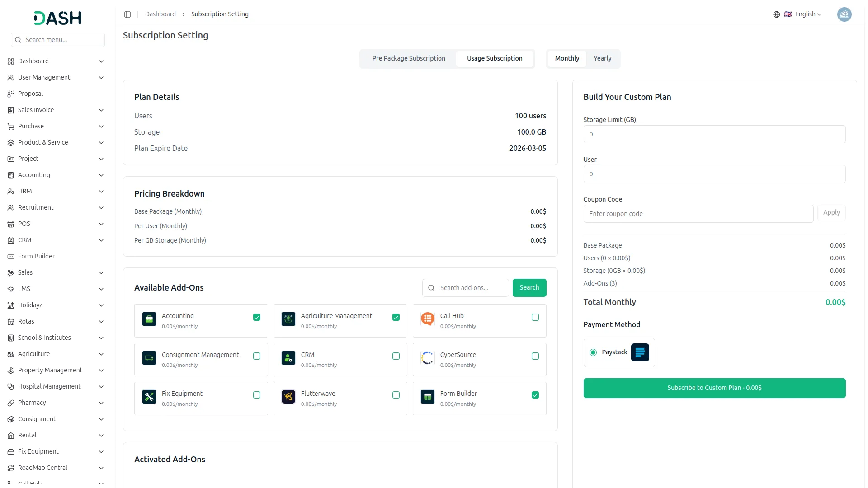Expand the Accounting sidebar chevron

[101, 175]
